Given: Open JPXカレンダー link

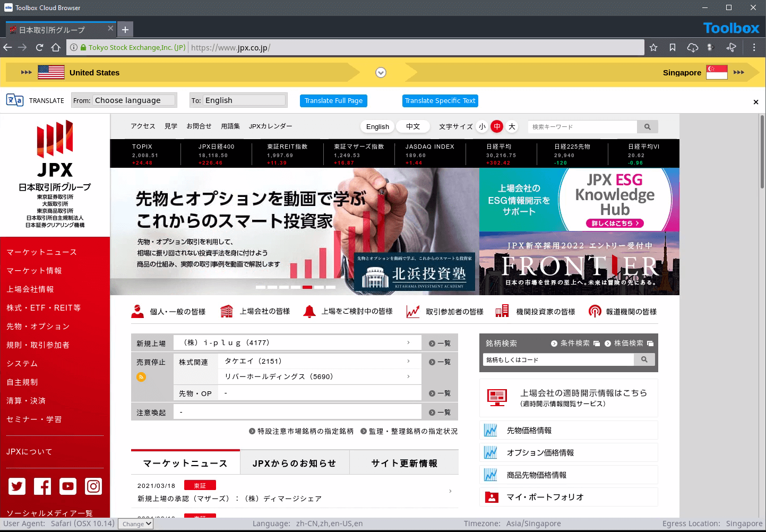Looking at the screenshot, I should (x=270, y=126).
